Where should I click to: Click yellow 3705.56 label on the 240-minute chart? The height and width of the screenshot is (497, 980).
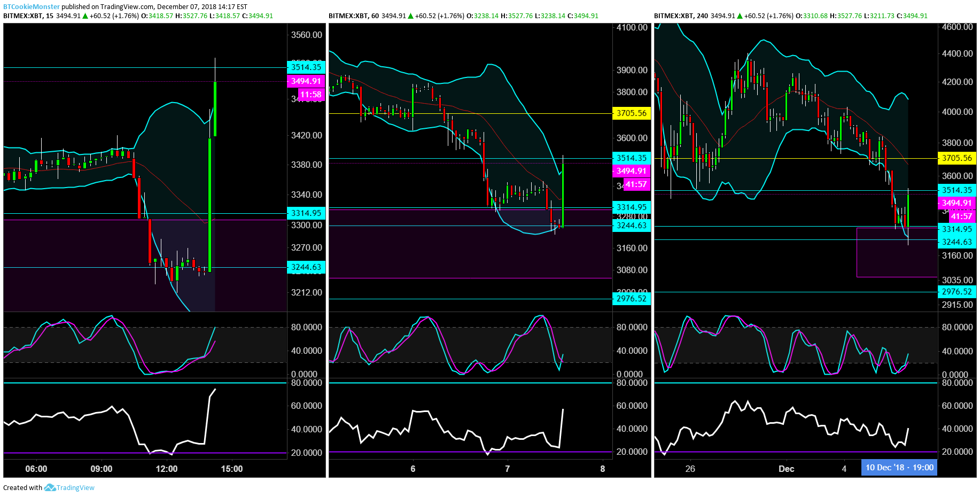coord(957,158)
